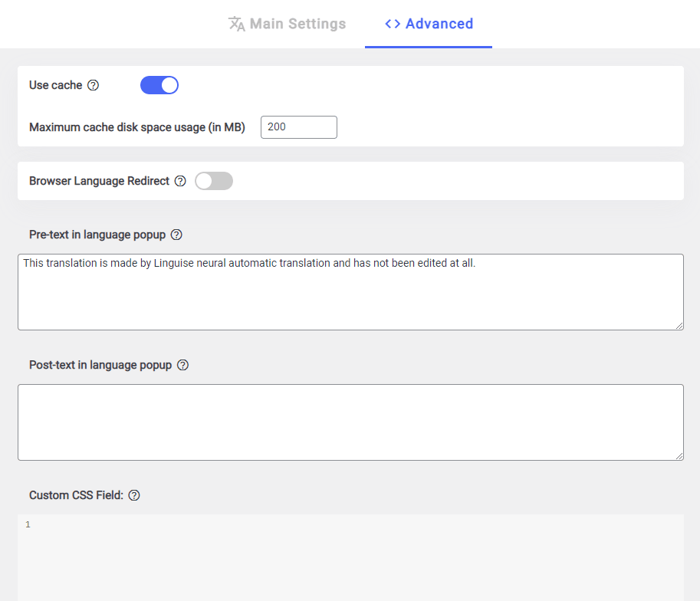Viewport: 700px width, 601px height.
Task: Click the Pre-text textarea resize handle
Action: 679,326
